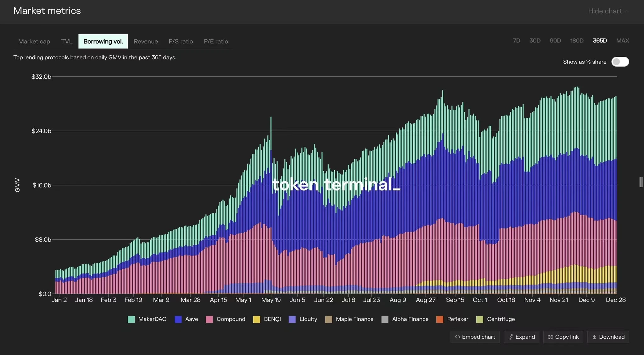644x355 pixels.
Task: Toggle the Show as % share switch
Action: pyautogui.click(x=620, y=61)
